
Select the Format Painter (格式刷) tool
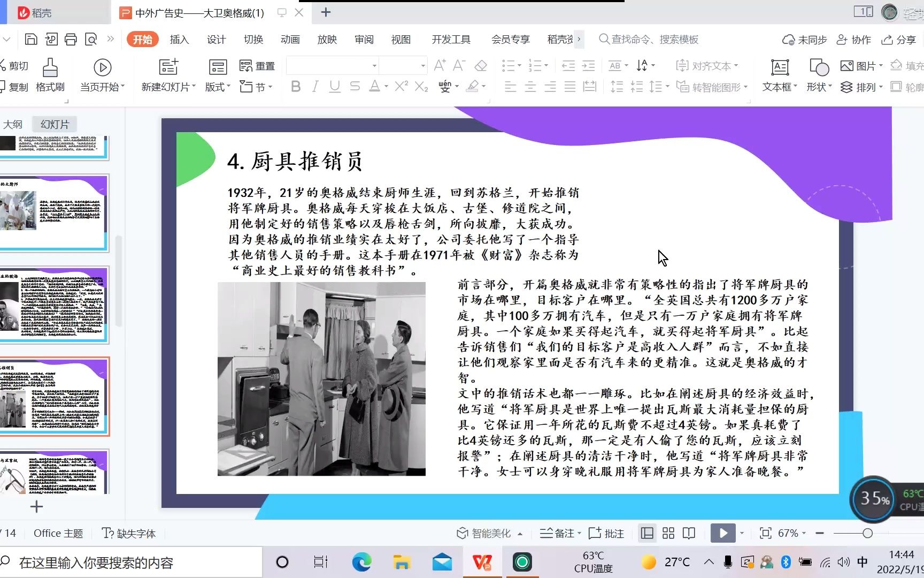(x=50, y=75)
